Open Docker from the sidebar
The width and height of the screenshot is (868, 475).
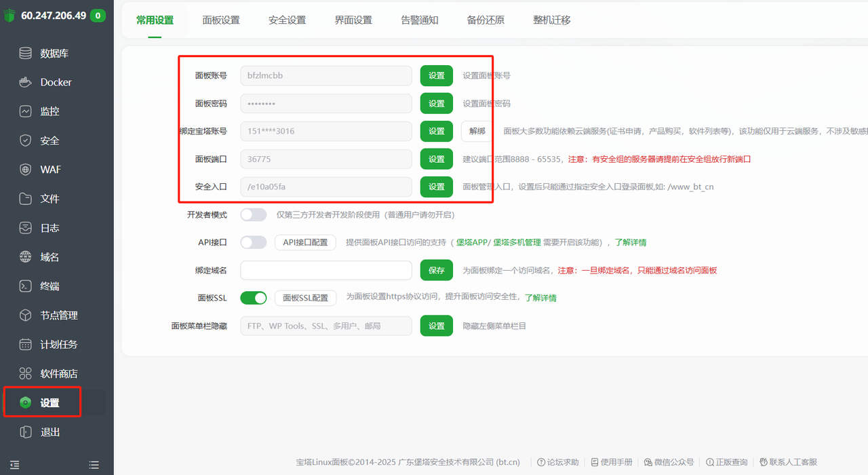click(x=26, y=82)
